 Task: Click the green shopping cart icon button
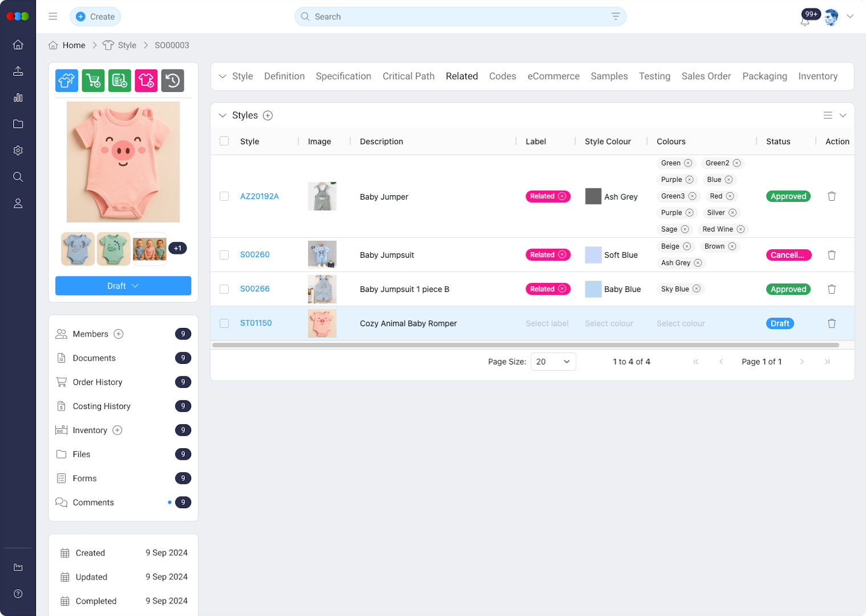(x=93, y=80)
